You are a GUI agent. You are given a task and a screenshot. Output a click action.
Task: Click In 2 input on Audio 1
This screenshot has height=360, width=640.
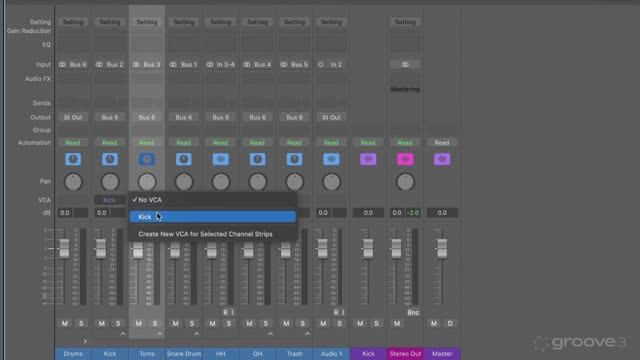click(x=336, y=64)
